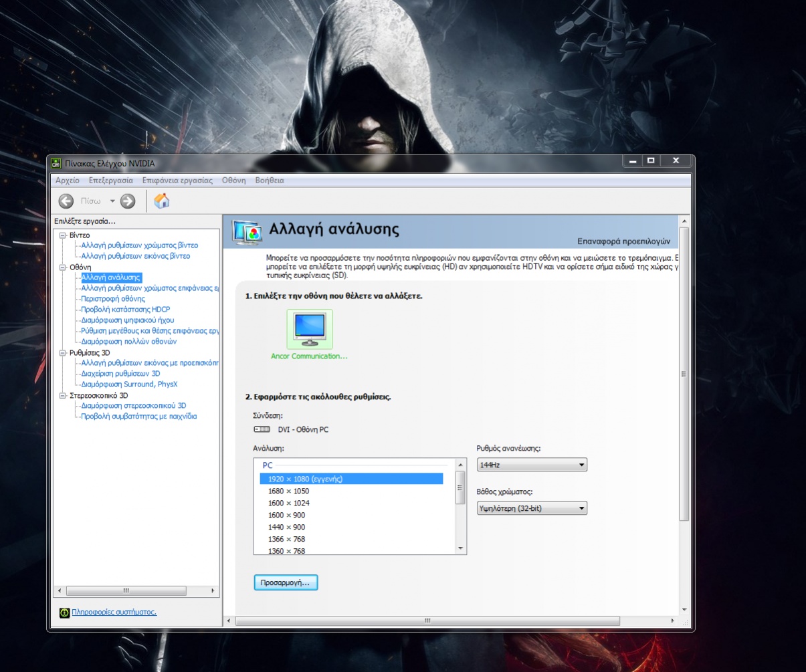This screenshot has width=806, height=672.
Task: Click resolution list scroll down arrow
Action: [x=460, y=548]
